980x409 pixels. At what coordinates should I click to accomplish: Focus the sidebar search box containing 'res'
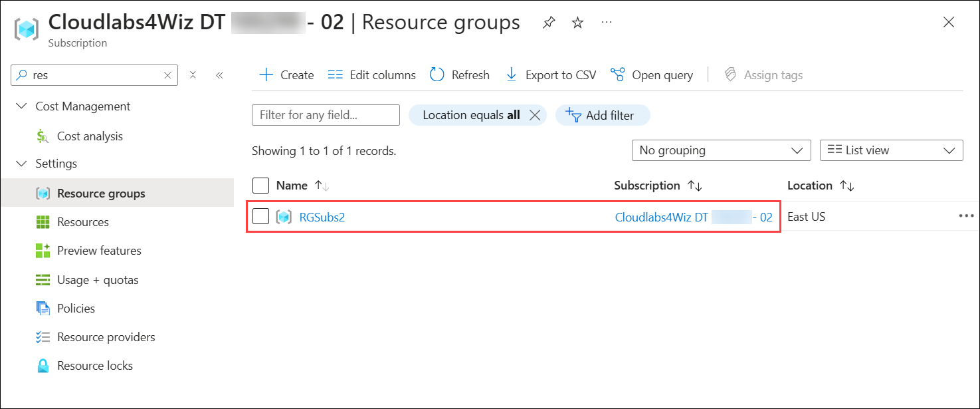(95, 76)
